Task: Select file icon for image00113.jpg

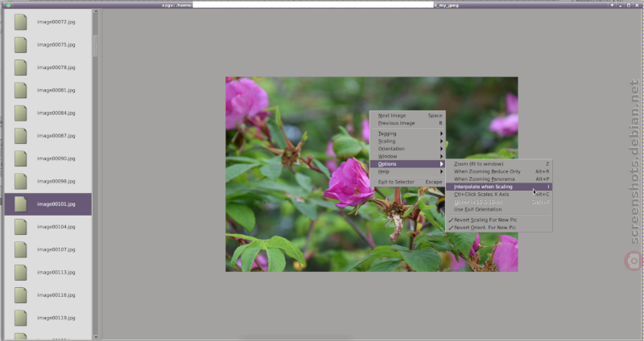Action: pyautogui.click(x=21, y=273)
